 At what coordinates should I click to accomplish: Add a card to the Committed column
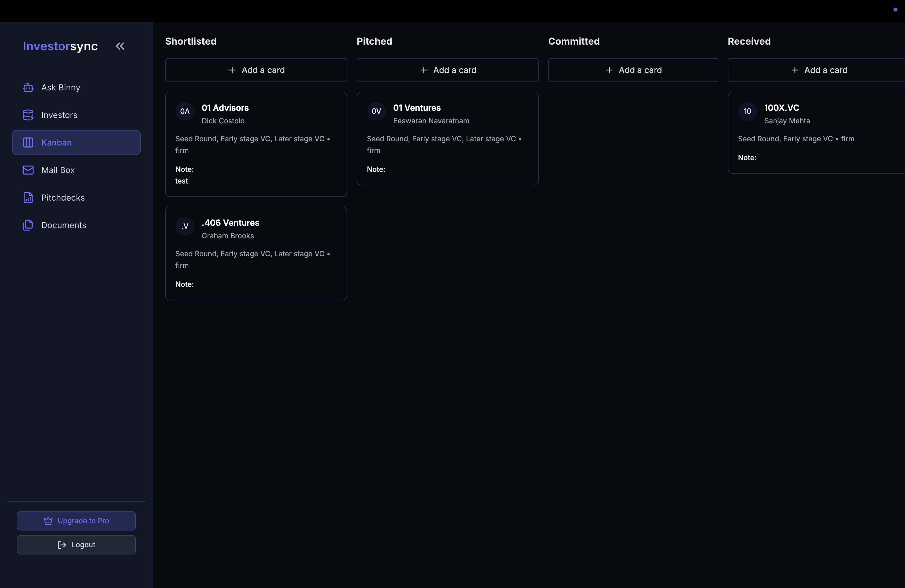633,70
